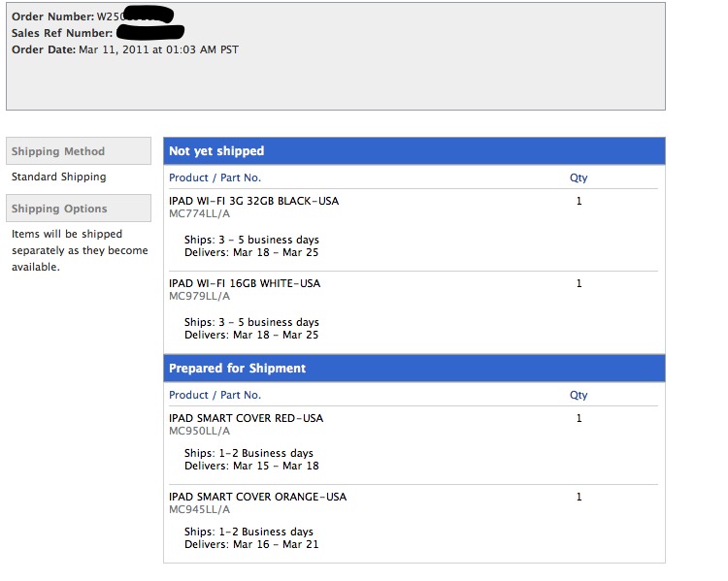
Task: Select part number MC950LL/A
Action: click(199, 431)
